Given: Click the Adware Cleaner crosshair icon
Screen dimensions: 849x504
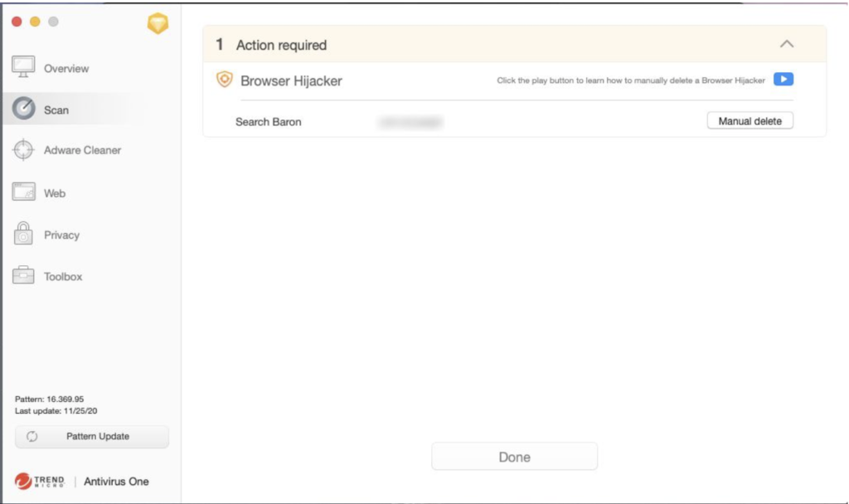Looking at the screenshot, I should tap(23, 150).
